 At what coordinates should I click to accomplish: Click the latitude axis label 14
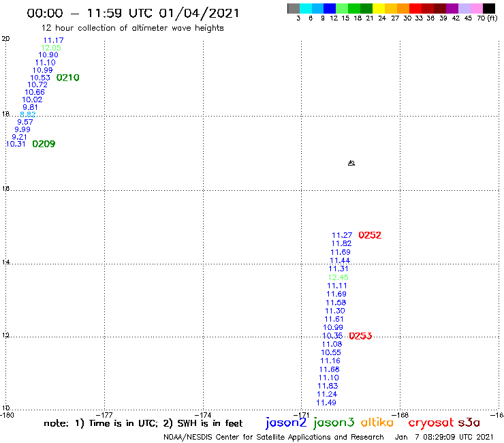point(5,262)
